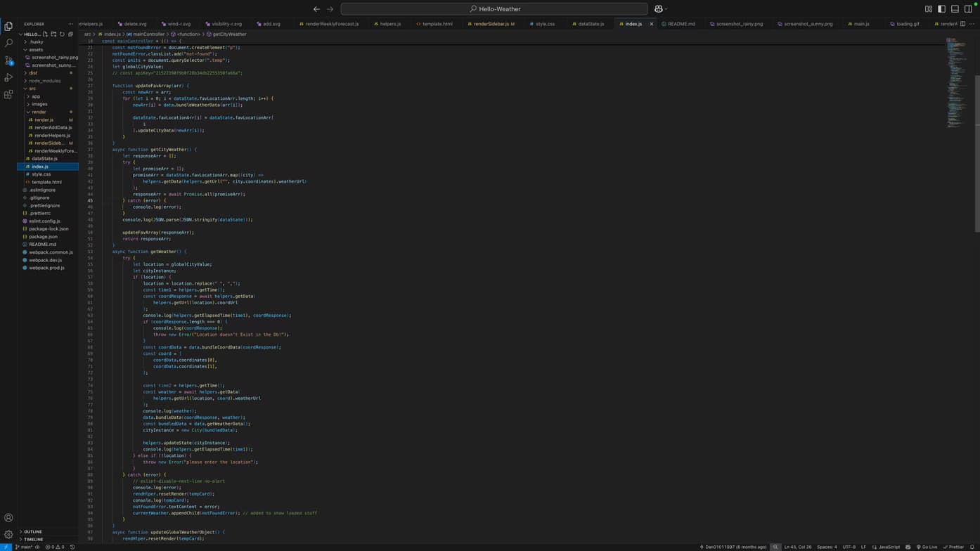The width and height of the screenshot is (980, 551).
Task: Go back using the navigation arrow
Action: point(316,9)
